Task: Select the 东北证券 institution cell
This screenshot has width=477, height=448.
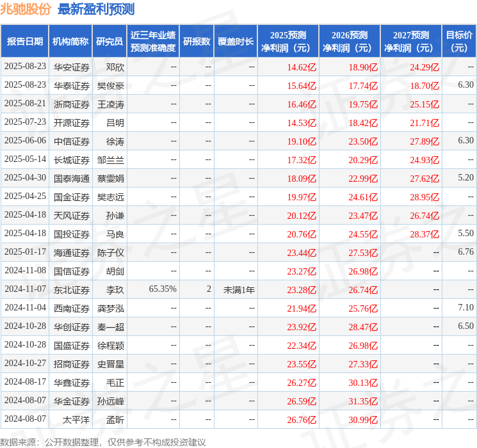Action: [x=72, y=290]
